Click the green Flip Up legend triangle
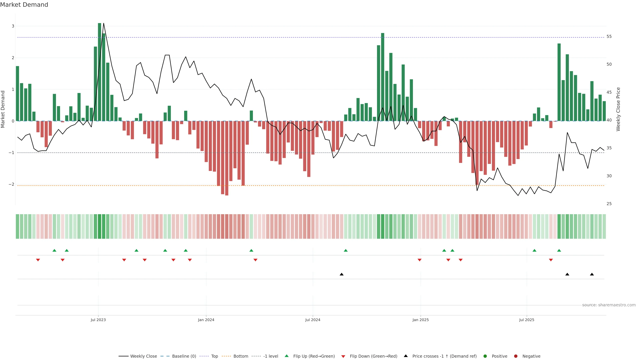Image resolution: width=644 pixels, height=362 pixels. [x=287, y=356]
